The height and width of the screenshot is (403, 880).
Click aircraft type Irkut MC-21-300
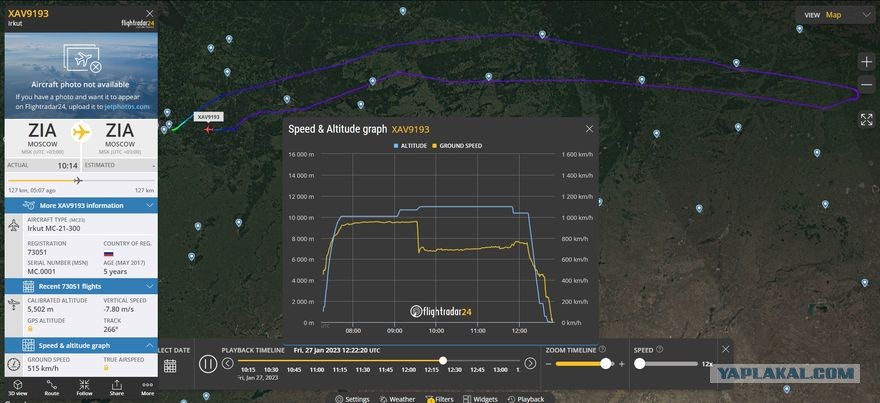tap(55, 228)
